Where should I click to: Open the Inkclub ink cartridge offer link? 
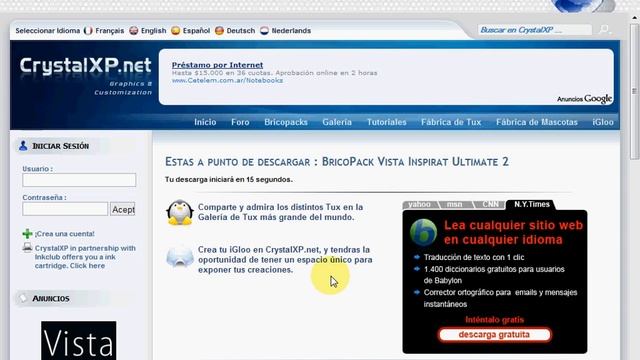coord(85,257)
